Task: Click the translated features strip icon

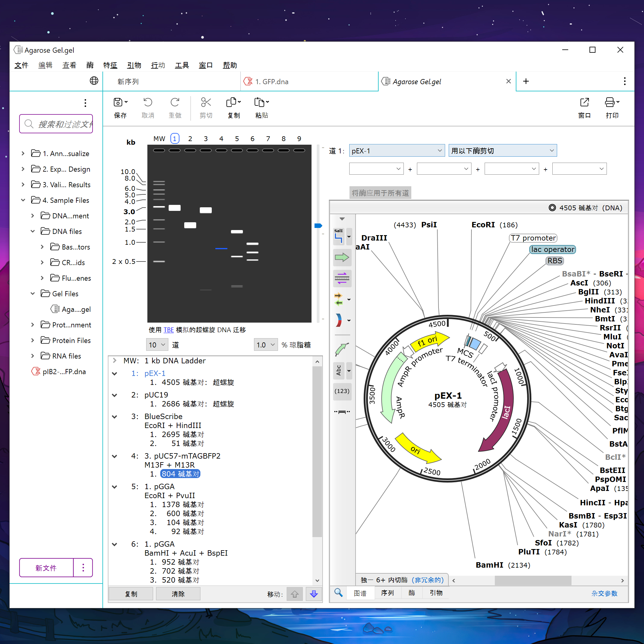Action: (x=342, y=278)
